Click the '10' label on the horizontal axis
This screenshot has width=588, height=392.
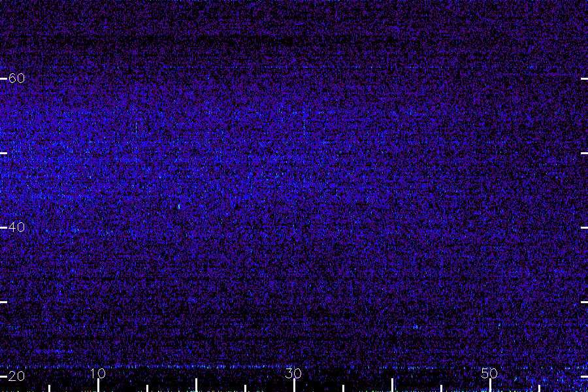[x=98, y=373]
